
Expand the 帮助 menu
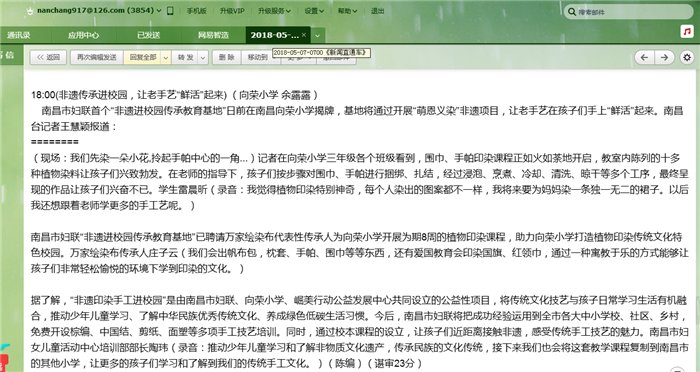click(x=347, y=11)
